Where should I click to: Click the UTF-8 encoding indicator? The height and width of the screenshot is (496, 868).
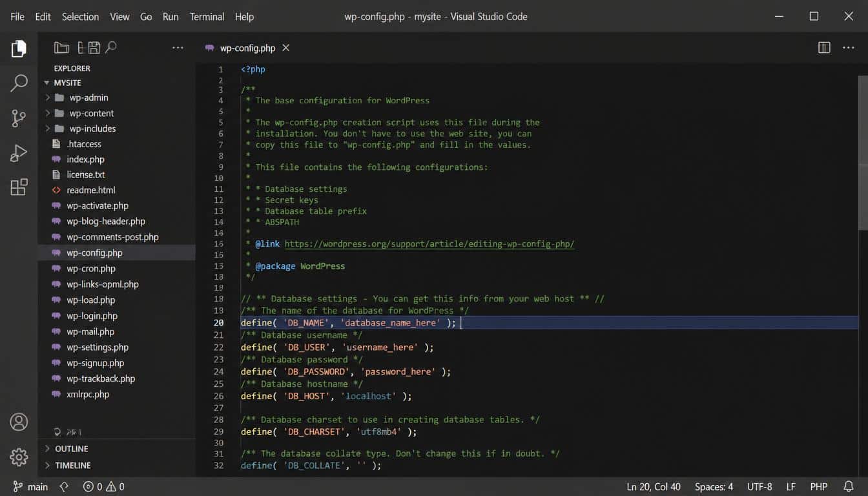click(x=759, y=486)
